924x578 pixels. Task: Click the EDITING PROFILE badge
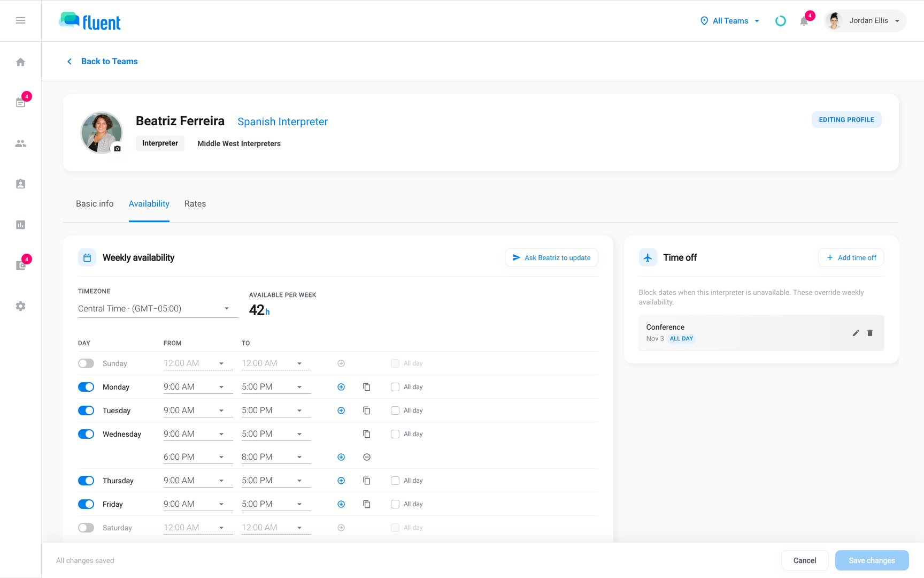(846, 120)
